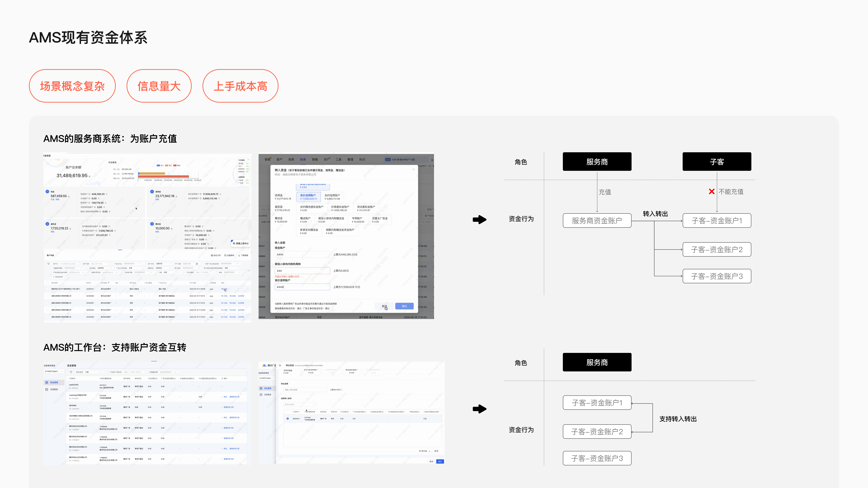This screenshot has width=868, height=488.
Task: Open the 报表 top navigation tab
Action: click(291, 160)
